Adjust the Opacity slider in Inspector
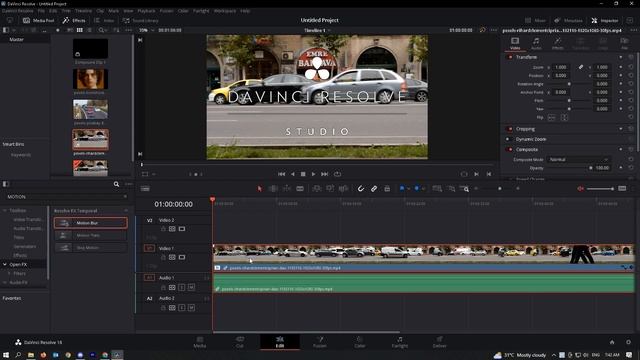The width and height of the screenshot is (640, 360). click(570, 168)
